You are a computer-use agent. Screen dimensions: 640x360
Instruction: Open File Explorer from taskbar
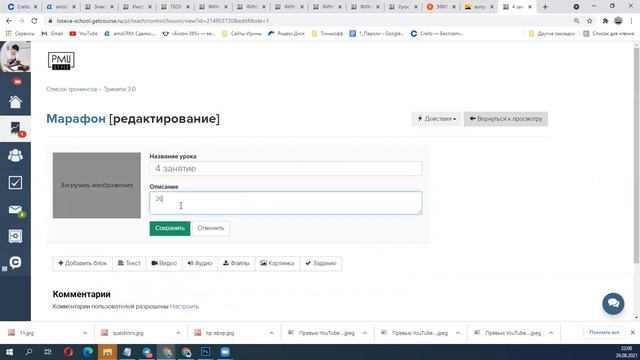coord(107,352)
